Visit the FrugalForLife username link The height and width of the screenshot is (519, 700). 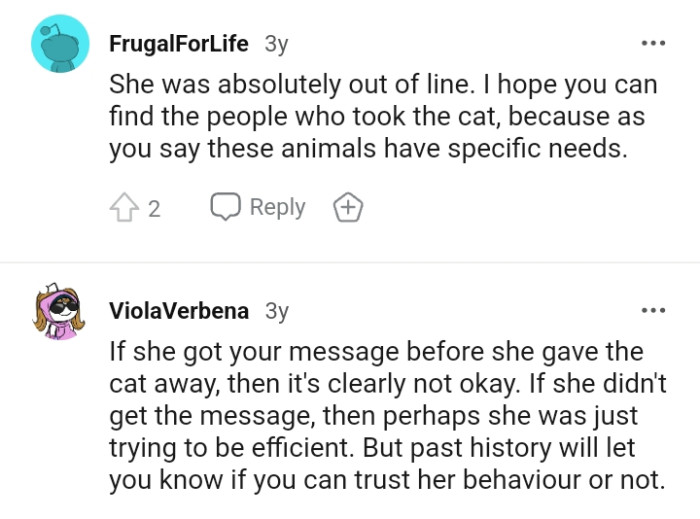point(178,44)
